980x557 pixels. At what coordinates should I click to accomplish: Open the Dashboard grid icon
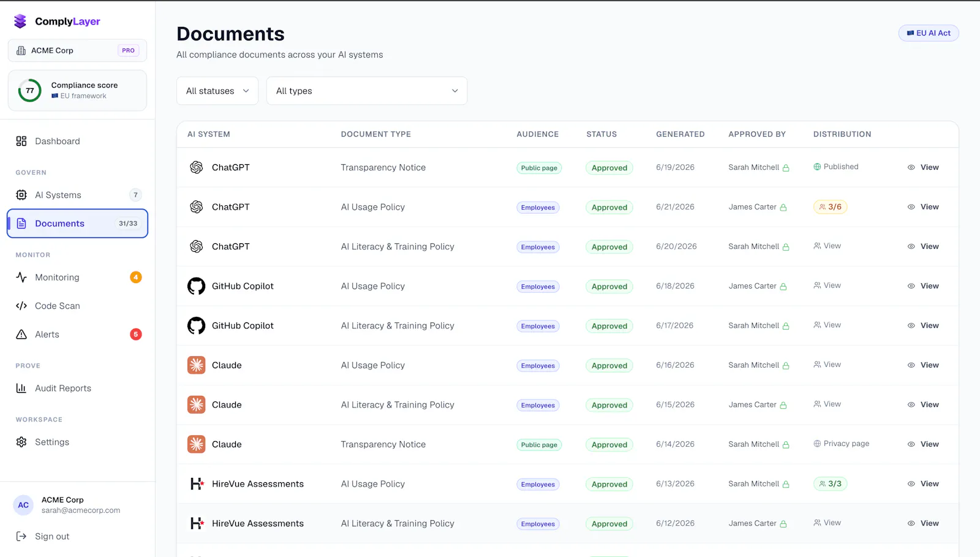[x=21, y=141]
